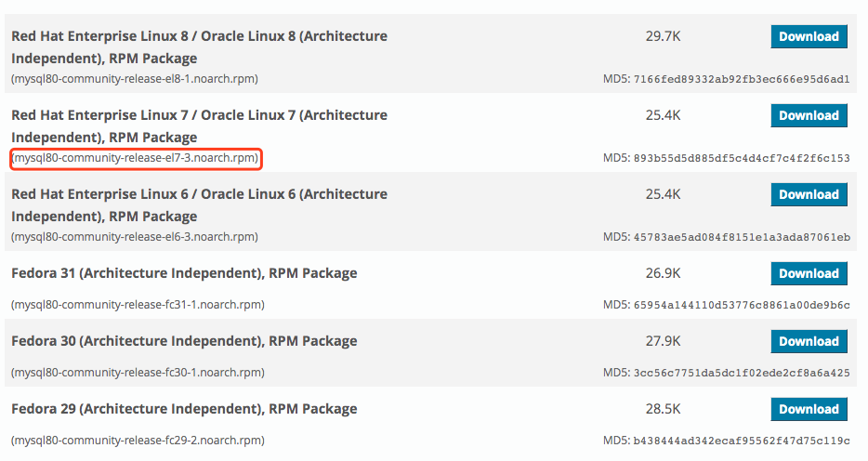Download the Red Hat Enterprise Linux 7 package

[809, 115]
